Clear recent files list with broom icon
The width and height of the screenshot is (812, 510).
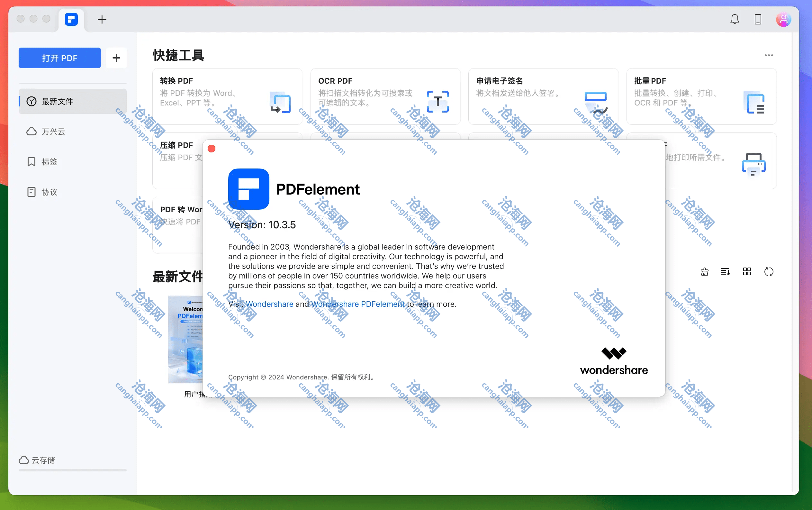point(704,271)
